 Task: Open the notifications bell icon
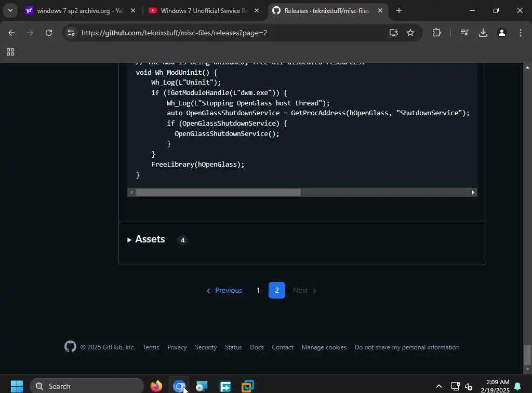518,386
